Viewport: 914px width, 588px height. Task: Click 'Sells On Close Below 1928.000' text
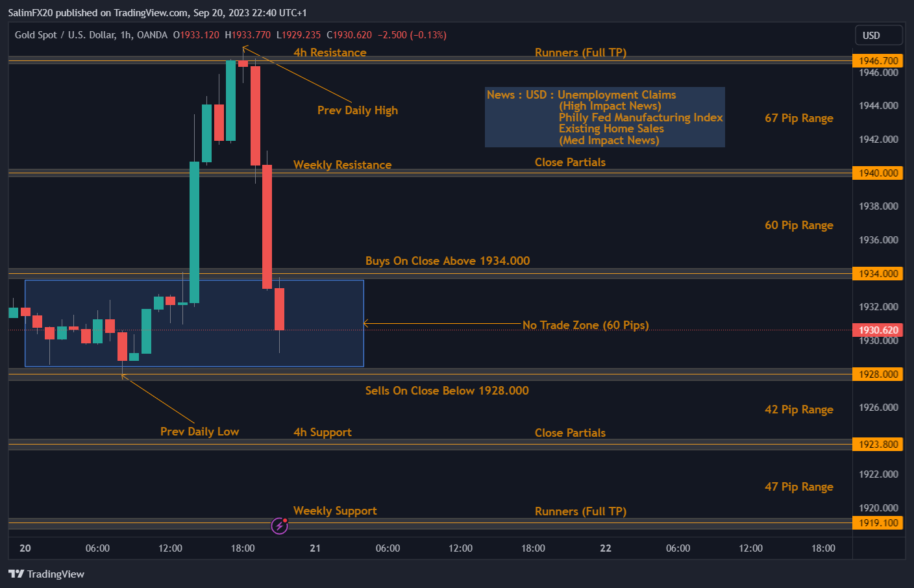pos(447,391)
